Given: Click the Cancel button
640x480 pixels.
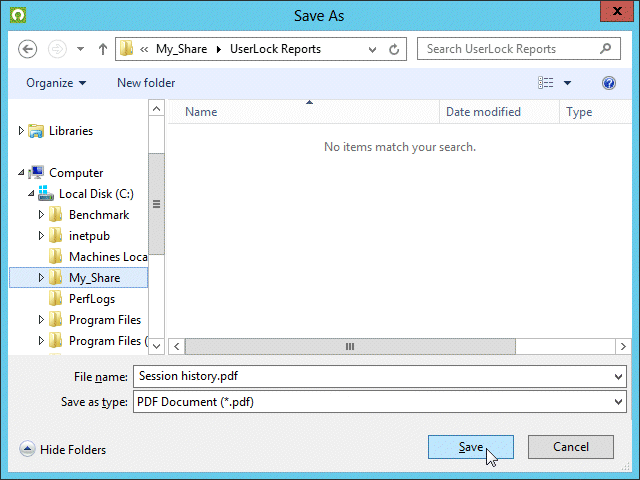Looking at the screenshot, I should [570, 447].
